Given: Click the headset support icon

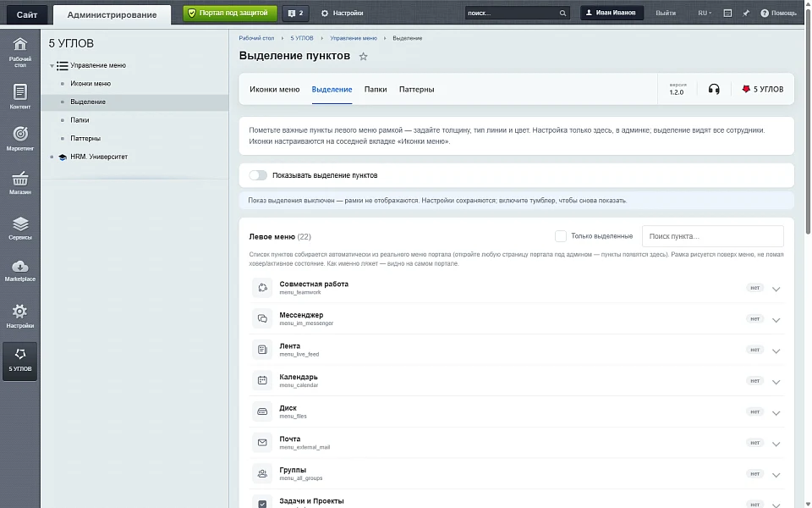Looking at the screenshot, I should 714,89.
